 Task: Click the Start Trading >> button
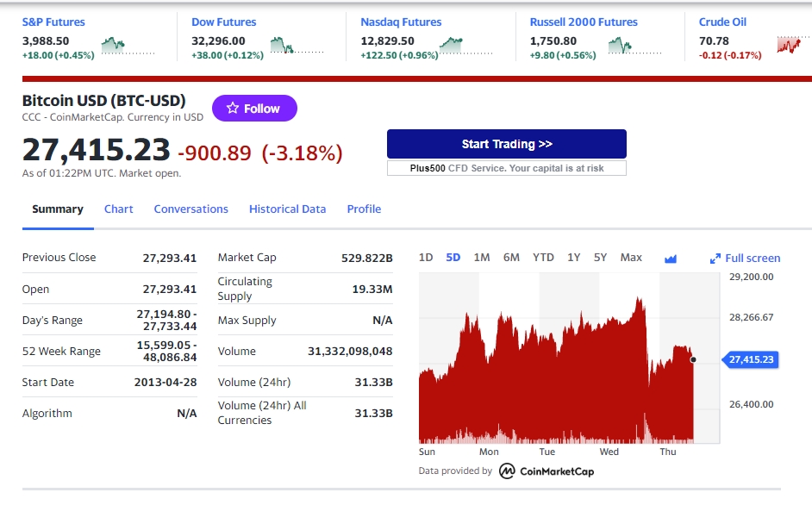point(507,143)
